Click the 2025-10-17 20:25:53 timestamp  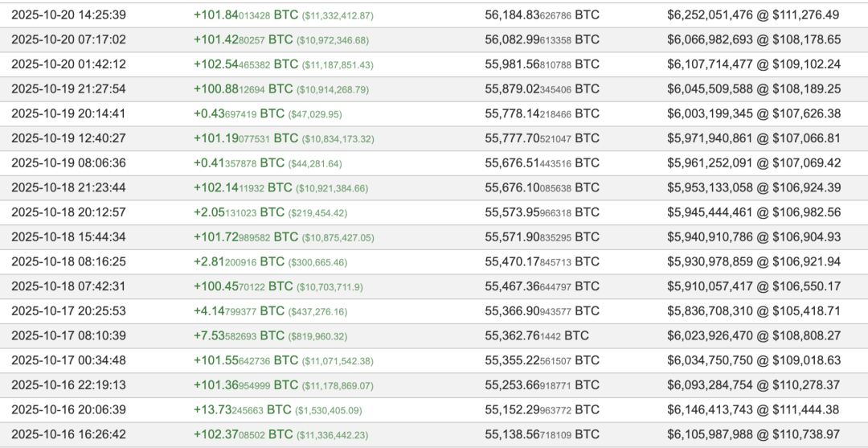point(68,310)
